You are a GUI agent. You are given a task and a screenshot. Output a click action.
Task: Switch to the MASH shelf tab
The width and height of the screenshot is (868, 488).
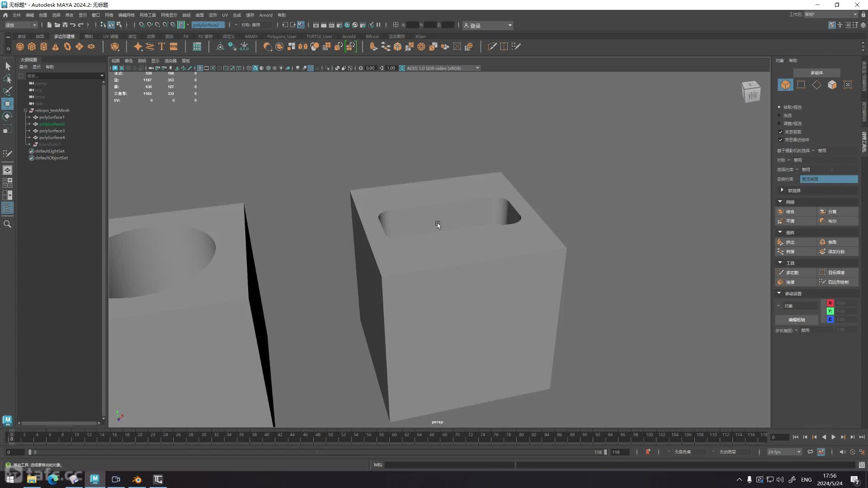[x=251, y=36]
